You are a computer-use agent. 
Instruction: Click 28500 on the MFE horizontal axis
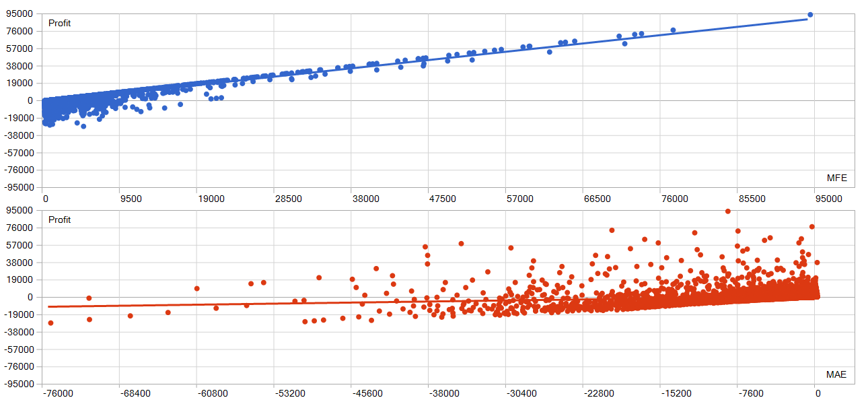tap(288, 199)
